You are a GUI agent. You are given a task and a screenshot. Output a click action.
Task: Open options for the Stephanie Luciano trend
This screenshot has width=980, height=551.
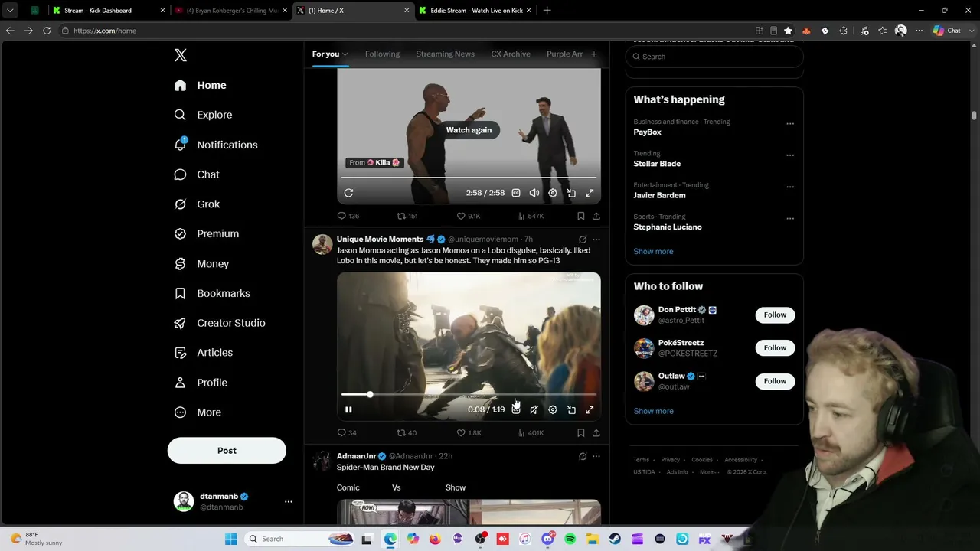[x=790, y=218]
